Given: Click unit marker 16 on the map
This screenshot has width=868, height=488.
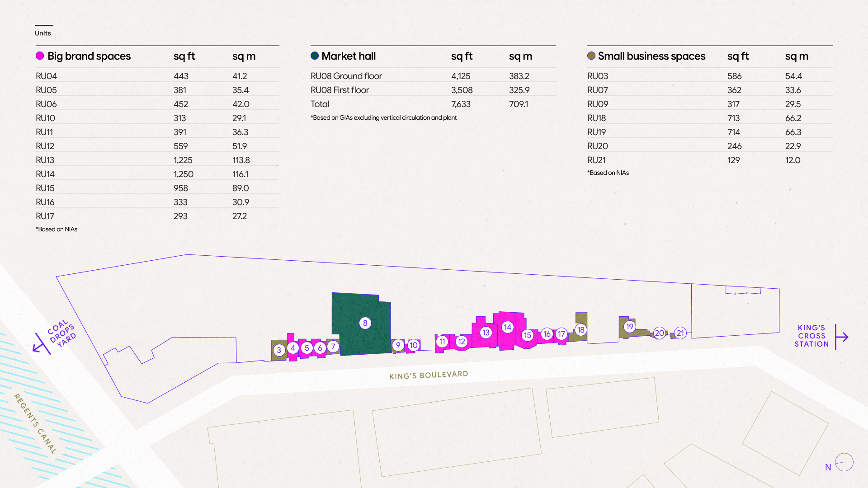Looking at the screenshot, I should click(x=547, y=334).
